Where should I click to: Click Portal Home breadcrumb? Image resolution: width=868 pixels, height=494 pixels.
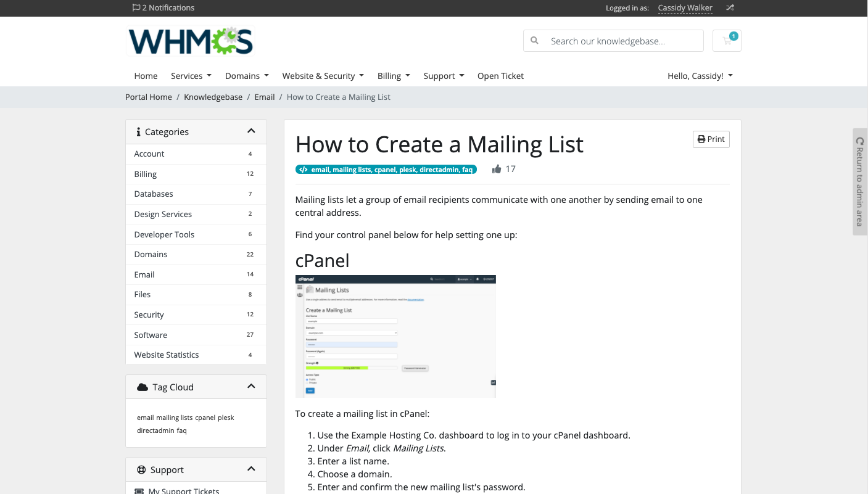[149, 97]
